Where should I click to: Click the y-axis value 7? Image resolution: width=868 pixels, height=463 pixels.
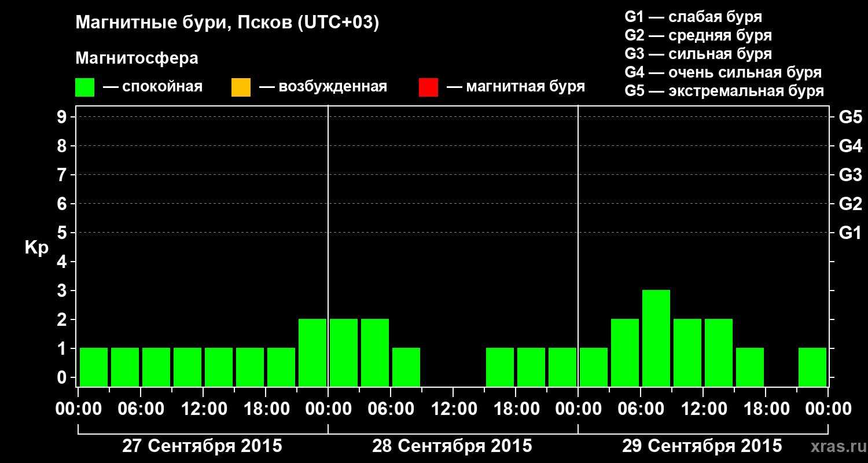(63, 175)
